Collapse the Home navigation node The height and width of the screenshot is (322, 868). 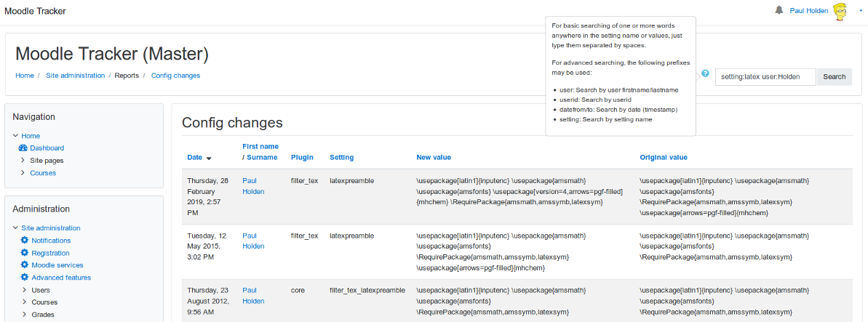[15, 135]
